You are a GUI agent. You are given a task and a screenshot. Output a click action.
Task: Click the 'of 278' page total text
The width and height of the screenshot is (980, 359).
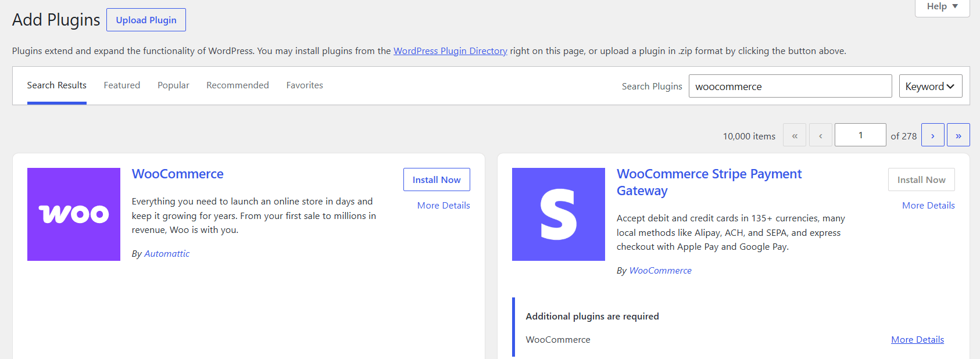click(x=904, y=136)
